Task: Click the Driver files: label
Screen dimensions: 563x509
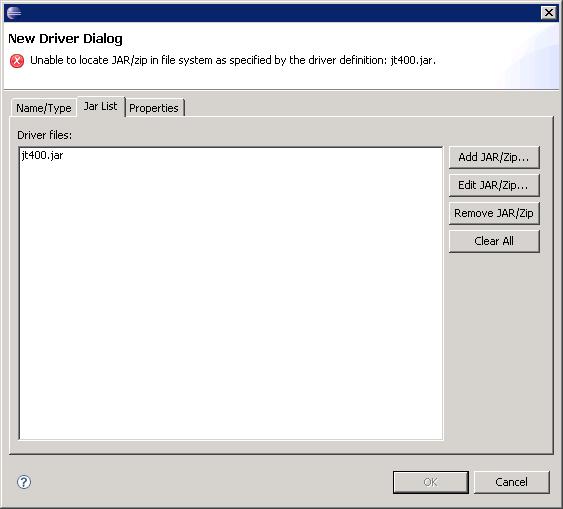Action: click(45, 135)
